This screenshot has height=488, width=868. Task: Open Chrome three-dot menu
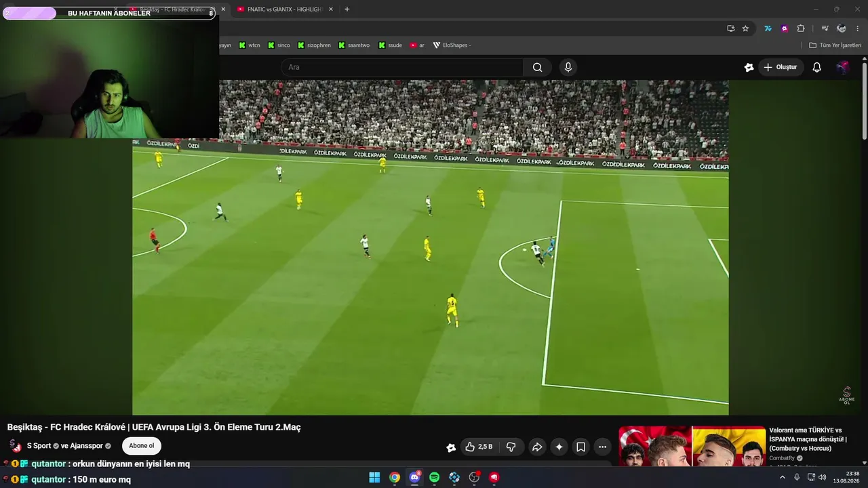point(858,28)
